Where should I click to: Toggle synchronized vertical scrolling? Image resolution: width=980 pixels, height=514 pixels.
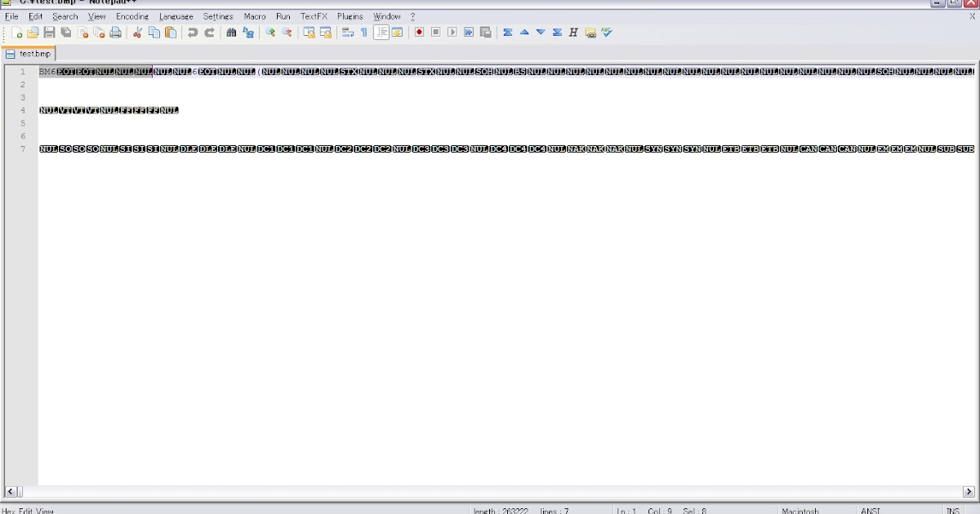[309, 33]
